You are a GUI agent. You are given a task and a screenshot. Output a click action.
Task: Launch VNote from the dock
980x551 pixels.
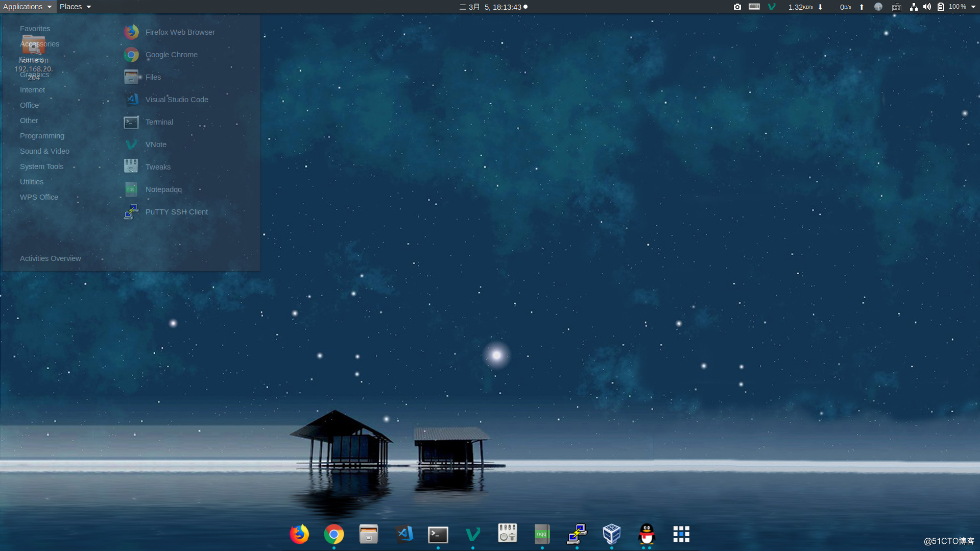click(473, 534)
